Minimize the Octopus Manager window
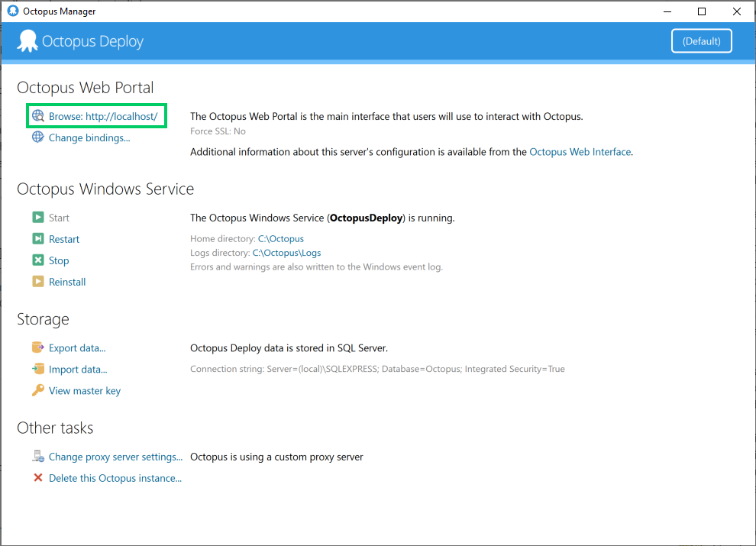756x546 pixels. tap(667, 11)
